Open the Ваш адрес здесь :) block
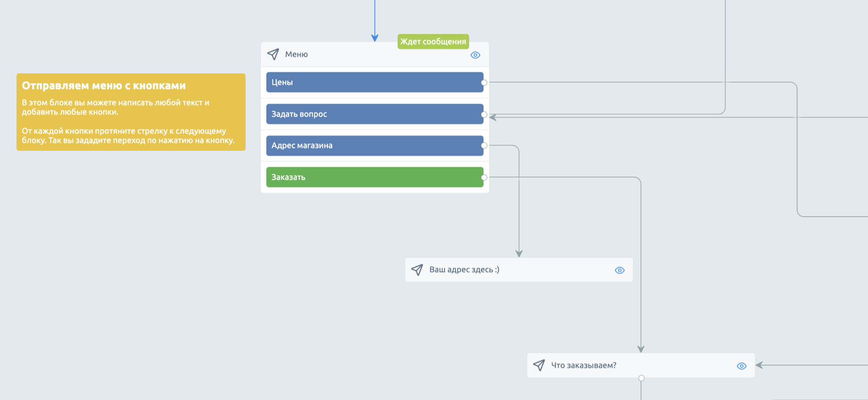This screenshot has height=400, width=868. tap(519, 270)
